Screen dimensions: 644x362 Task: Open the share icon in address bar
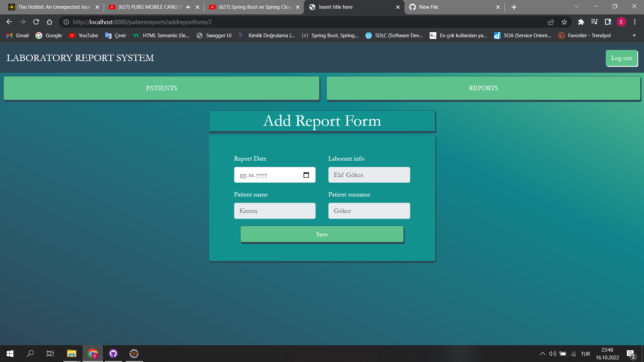tap(551, 22)
